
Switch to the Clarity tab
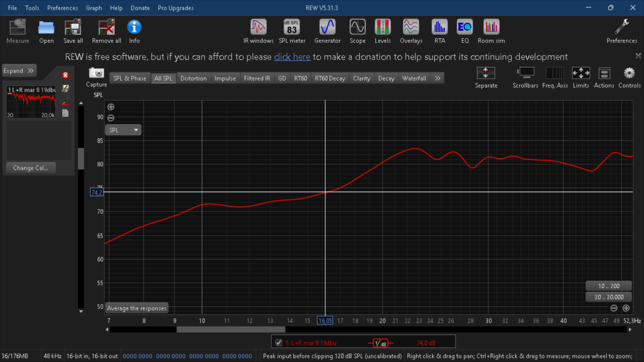pyautogui.click(x=362, y=78)
